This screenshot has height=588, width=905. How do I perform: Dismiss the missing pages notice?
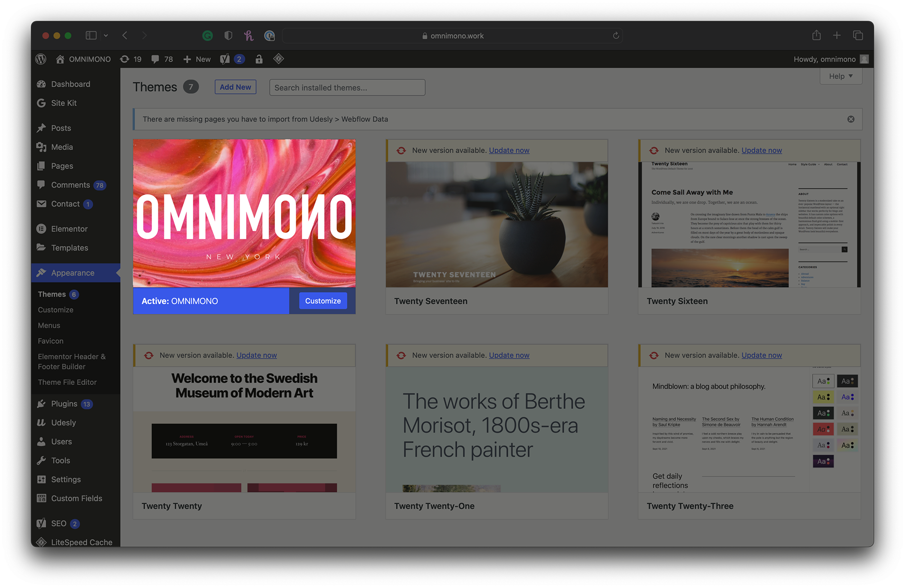click(x=851, y=119)
